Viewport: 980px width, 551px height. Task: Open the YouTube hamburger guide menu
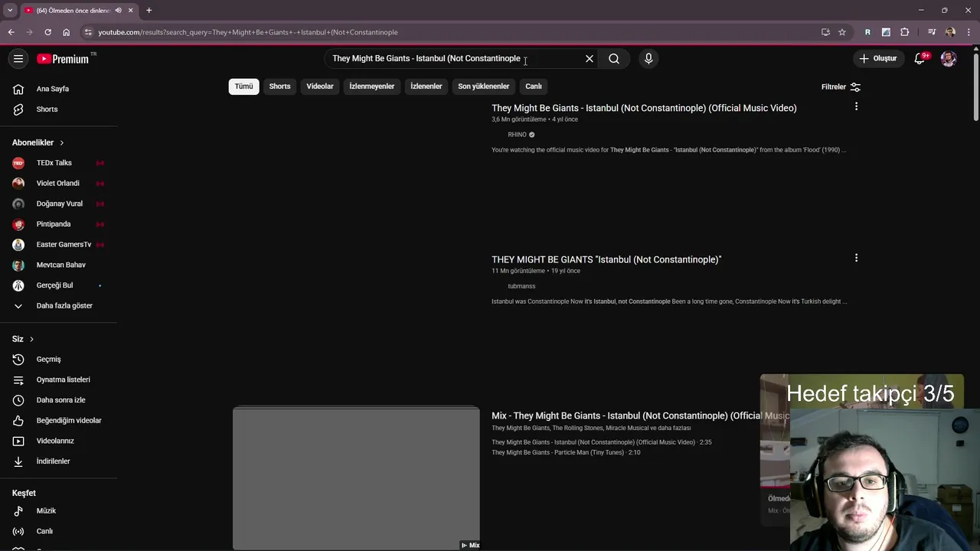coord(18,59)
